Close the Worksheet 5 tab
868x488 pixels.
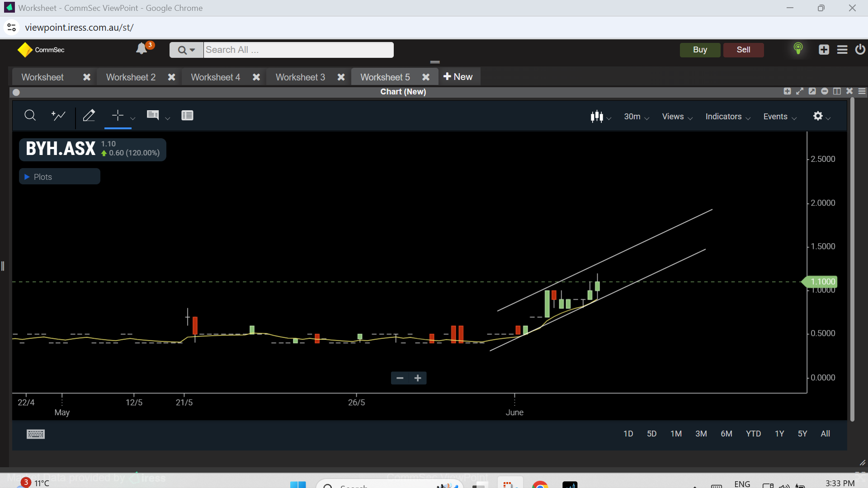[x=426, y=77]
